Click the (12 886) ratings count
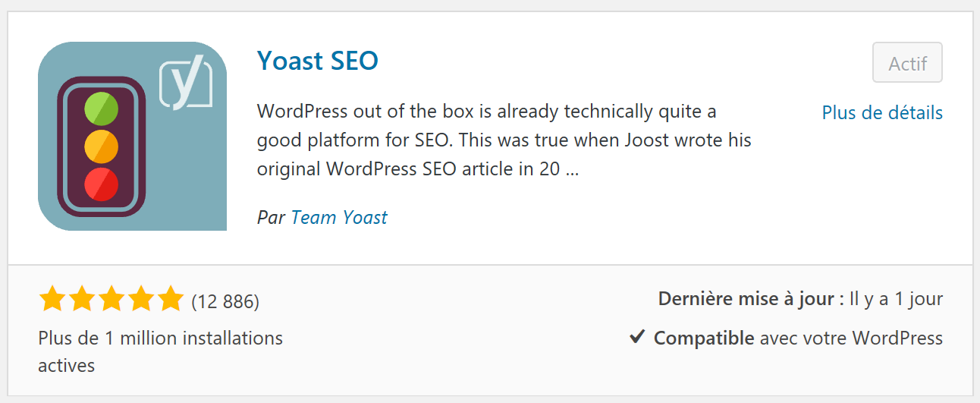 (x=225, y=302)
